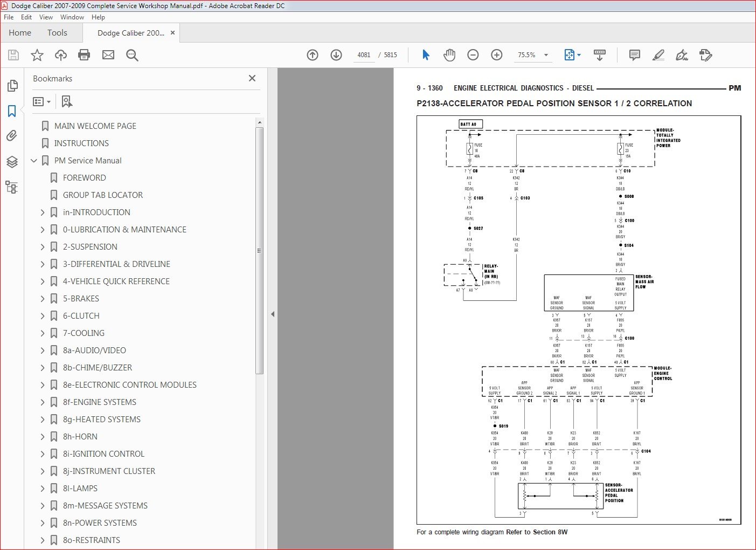Open the Attachments paperclip panel
The height and width of the screenshot is (550, 756).
[x=12, y=136]
